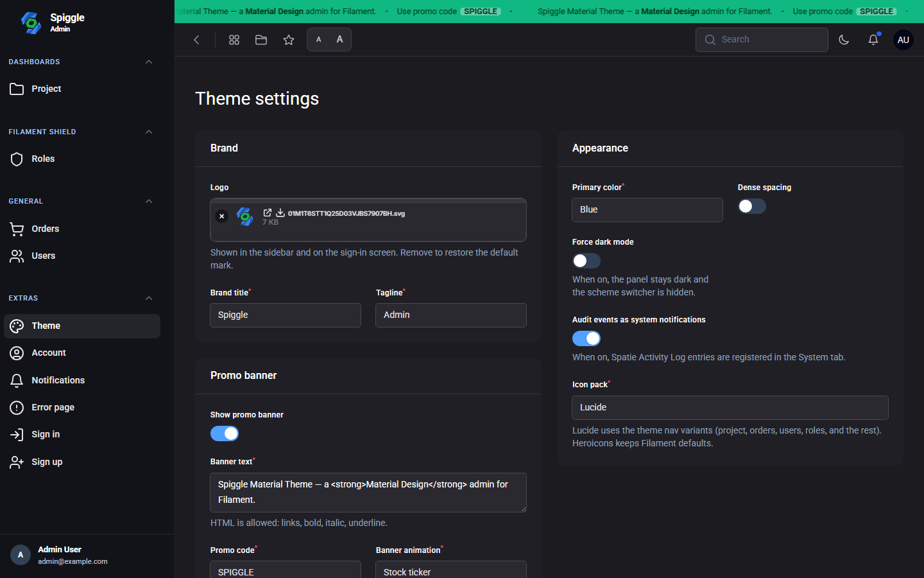Collapse the Extras sidebar group
The height and width of the screenshot is (578, 924).
point(149,298)
